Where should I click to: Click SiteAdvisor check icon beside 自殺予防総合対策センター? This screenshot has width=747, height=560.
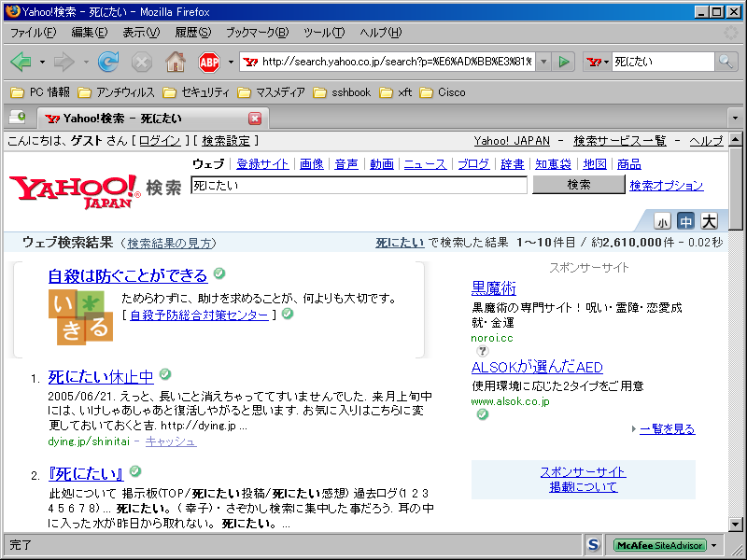[288, 314]
